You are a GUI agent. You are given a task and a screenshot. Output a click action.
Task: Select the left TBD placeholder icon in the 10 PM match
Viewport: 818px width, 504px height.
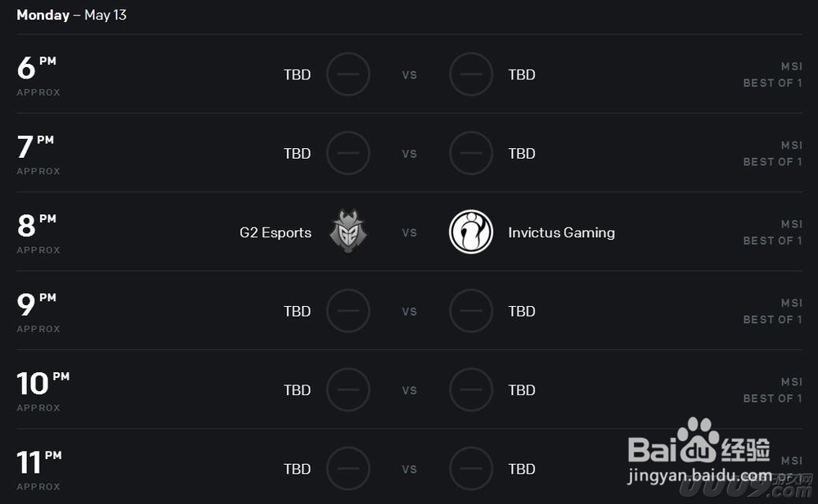click(x=348, y=389)
